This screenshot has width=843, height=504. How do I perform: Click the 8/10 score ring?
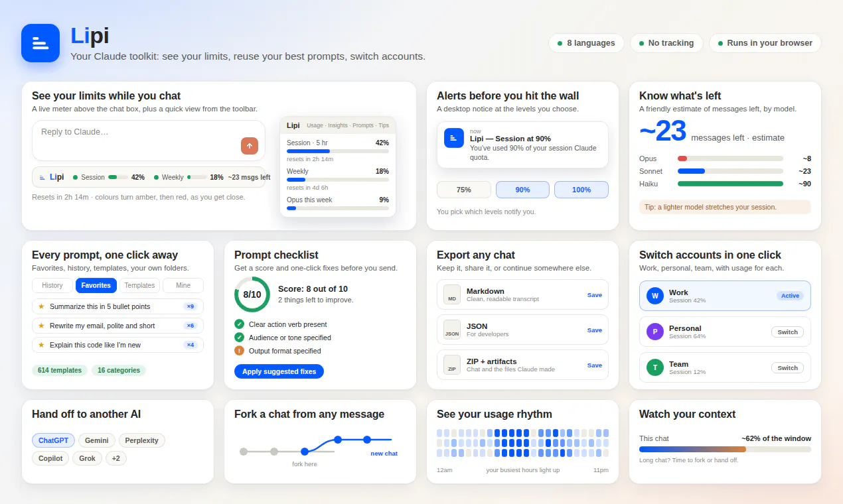(x=252, y=294)
